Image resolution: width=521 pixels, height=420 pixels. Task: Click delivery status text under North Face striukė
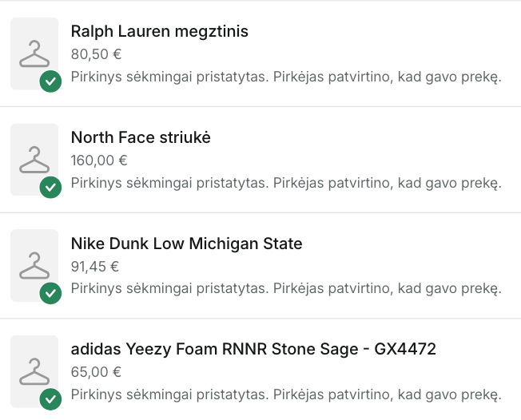pos(285,183)
